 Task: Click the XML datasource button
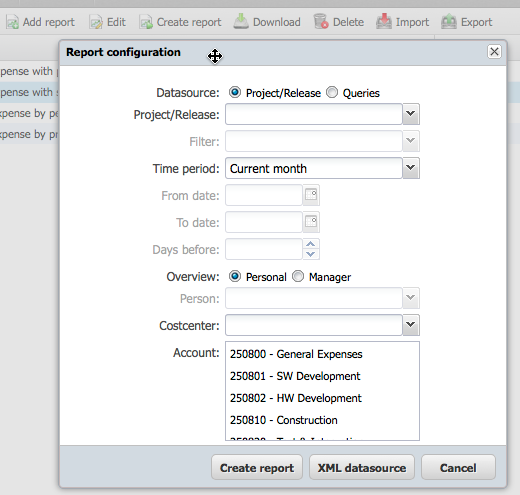pyautogui.click(x=362, y=468)
